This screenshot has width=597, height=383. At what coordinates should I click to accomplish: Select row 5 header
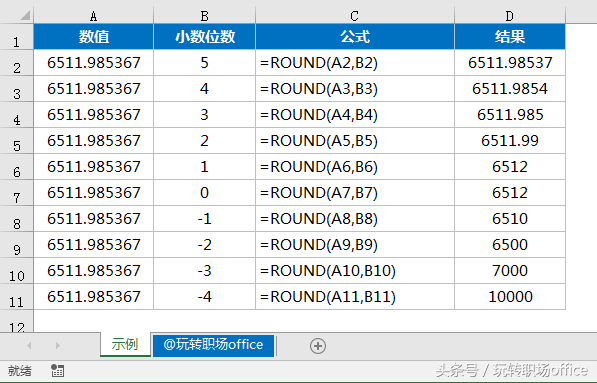point(17,141)
